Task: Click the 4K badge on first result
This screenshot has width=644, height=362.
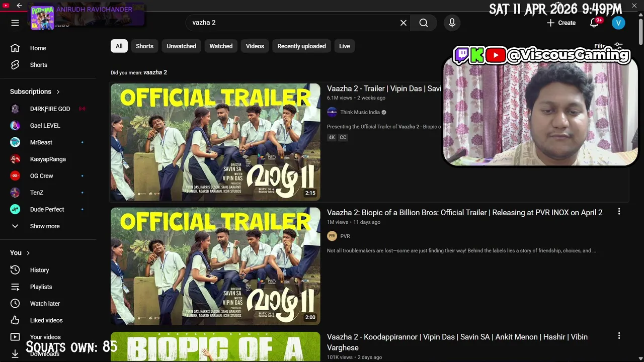Action: pos(332,137)
